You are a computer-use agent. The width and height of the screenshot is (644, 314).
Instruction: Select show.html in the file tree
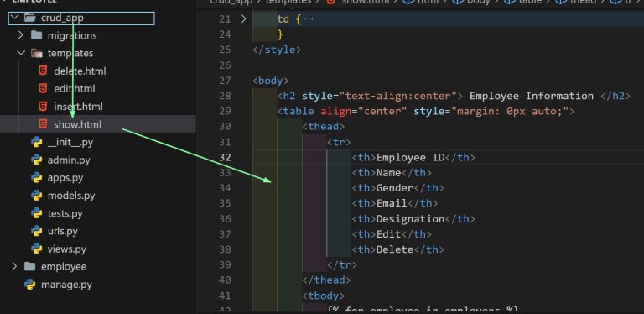(77, 124)
